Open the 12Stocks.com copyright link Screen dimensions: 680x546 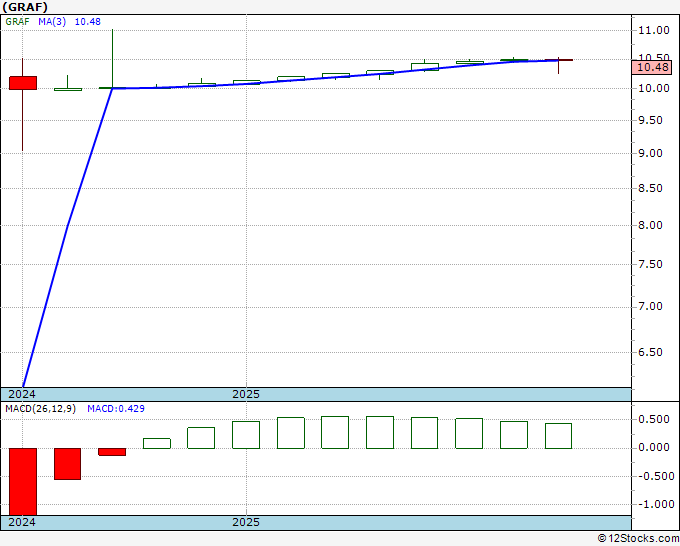(638, 539)
